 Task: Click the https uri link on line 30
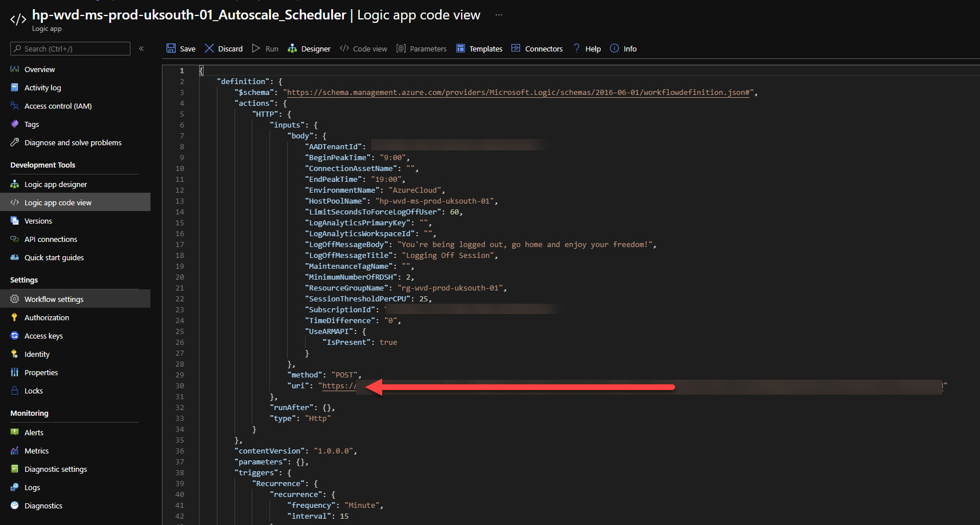(339, 385)
